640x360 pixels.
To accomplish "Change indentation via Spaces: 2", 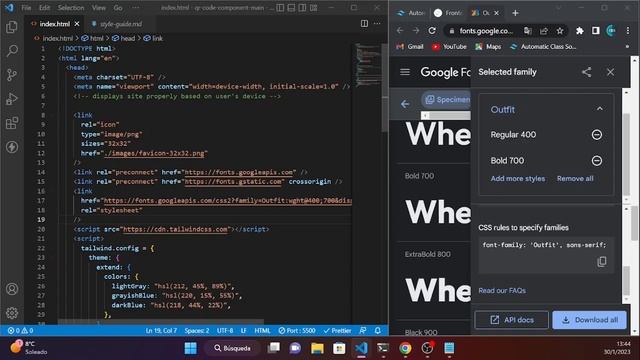I will pos(197,330).
